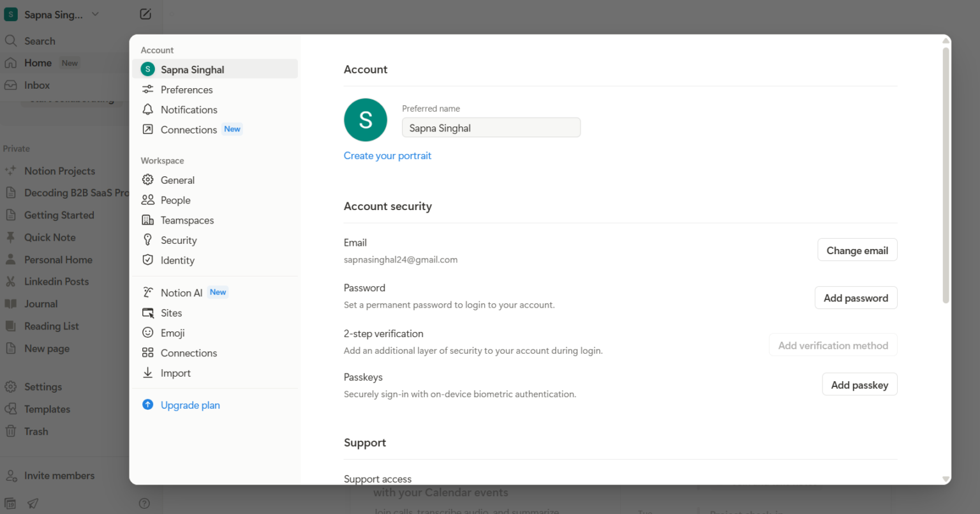980x514 pixels.
Task: Switch to the Preferences section
Action: 187,89
